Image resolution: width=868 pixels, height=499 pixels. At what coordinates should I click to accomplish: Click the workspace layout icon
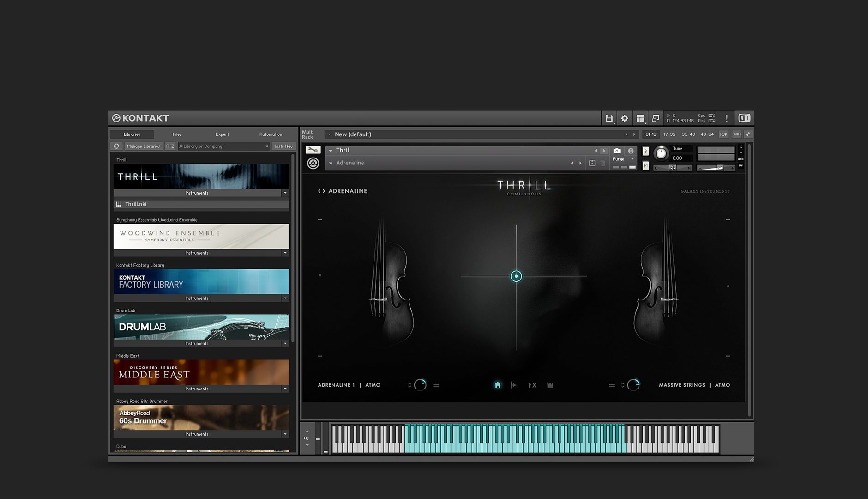(x=640, y=118)
